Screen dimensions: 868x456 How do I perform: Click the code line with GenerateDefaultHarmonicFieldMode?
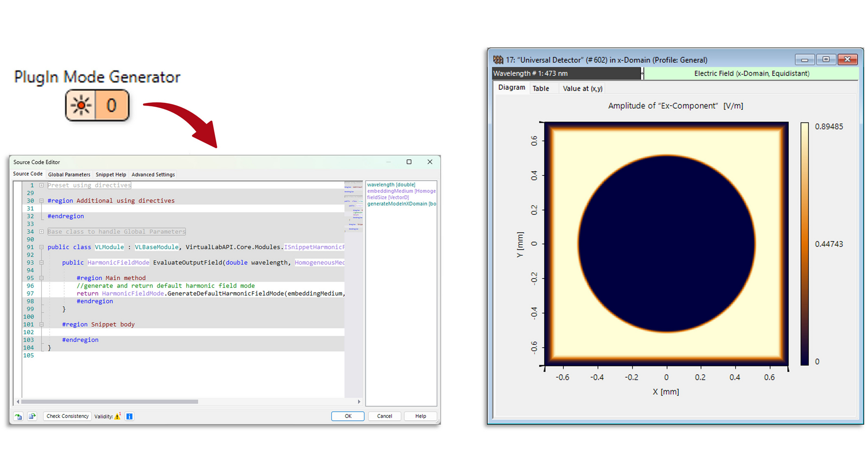coord(210,294)
